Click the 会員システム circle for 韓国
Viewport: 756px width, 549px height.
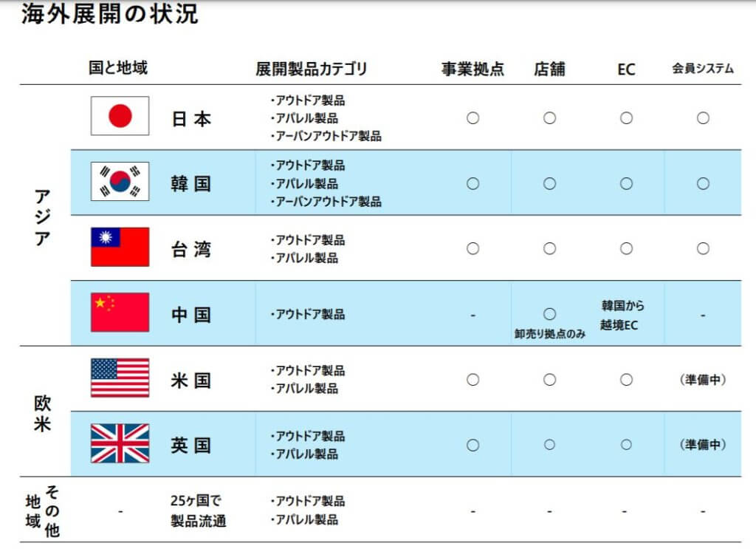703,184
